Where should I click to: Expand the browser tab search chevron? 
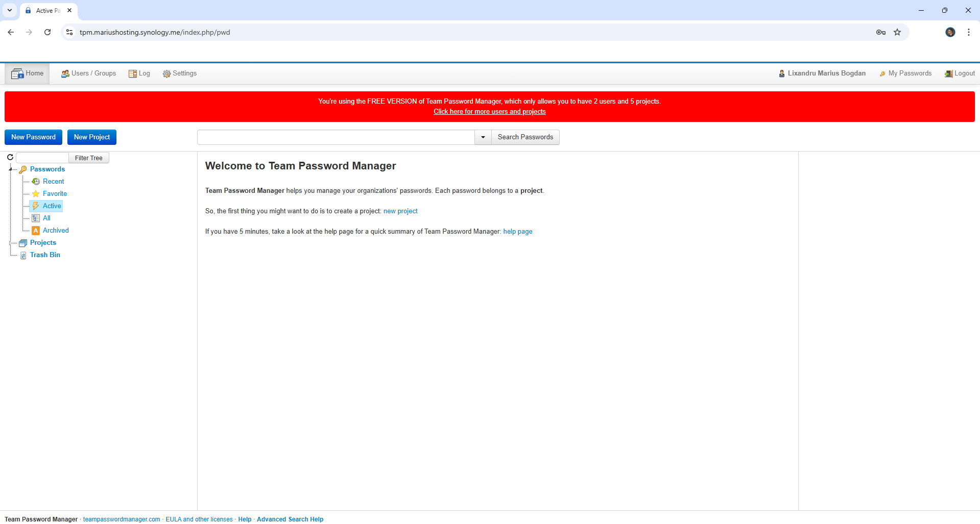10,10
